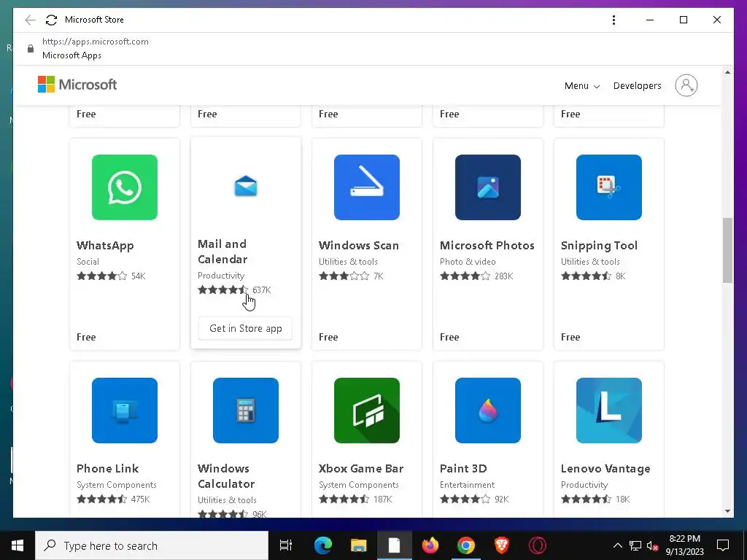Launch Brave browser from taskbar
The height and width of the screenshot is (560, 747).
502,545
